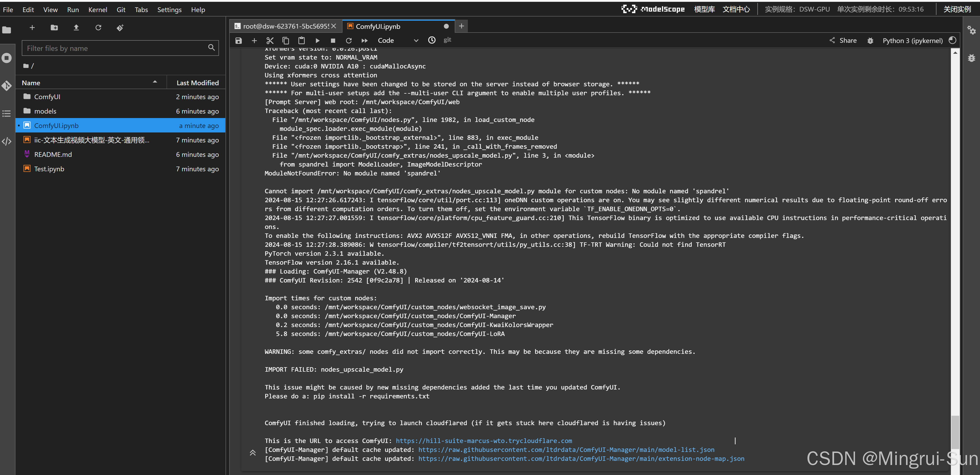Open the Running Terminals and Kernels sidebar
The height and width of the screenshot is (475, 980).
pyautogui.click(x=7, y=58)
